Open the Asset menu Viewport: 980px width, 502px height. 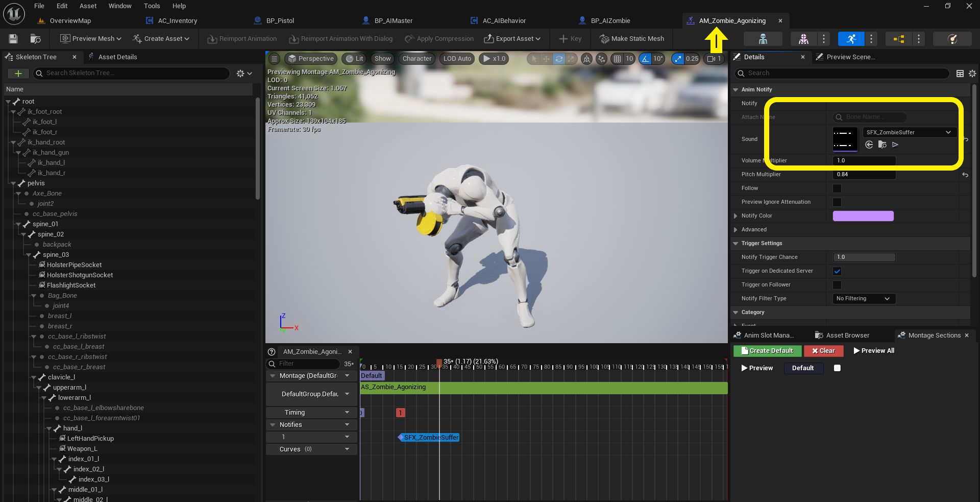coord(88,6)
